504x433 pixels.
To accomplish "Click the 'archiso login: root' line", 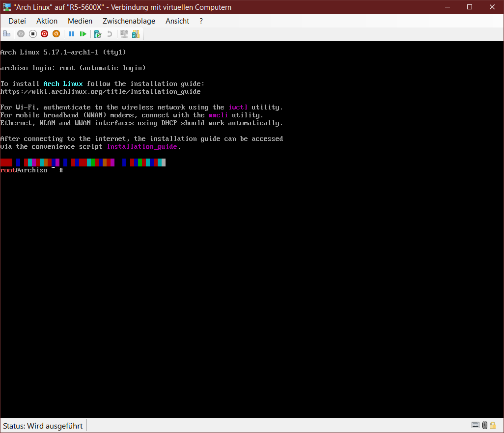I will 73,68.
